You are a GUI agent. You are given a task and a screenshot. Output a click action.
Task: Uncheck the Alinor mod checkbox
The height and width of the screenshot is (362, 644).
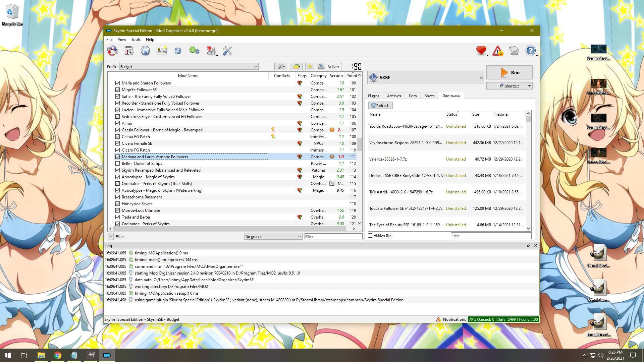117,123
